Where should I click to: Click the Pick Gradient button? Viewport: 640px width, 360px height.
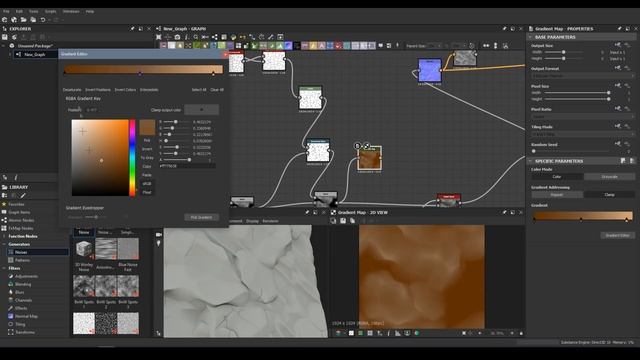(201, 217)
